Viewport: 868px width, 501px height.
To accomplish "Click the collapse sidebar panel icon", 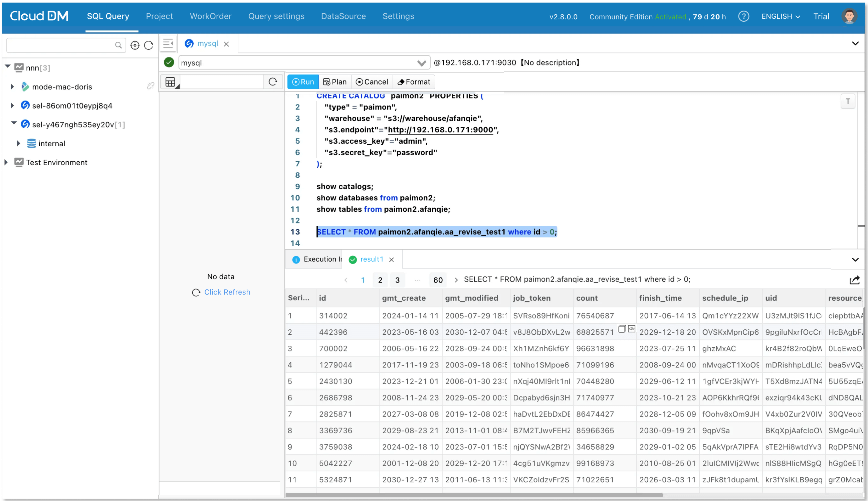I will point(168,43).
